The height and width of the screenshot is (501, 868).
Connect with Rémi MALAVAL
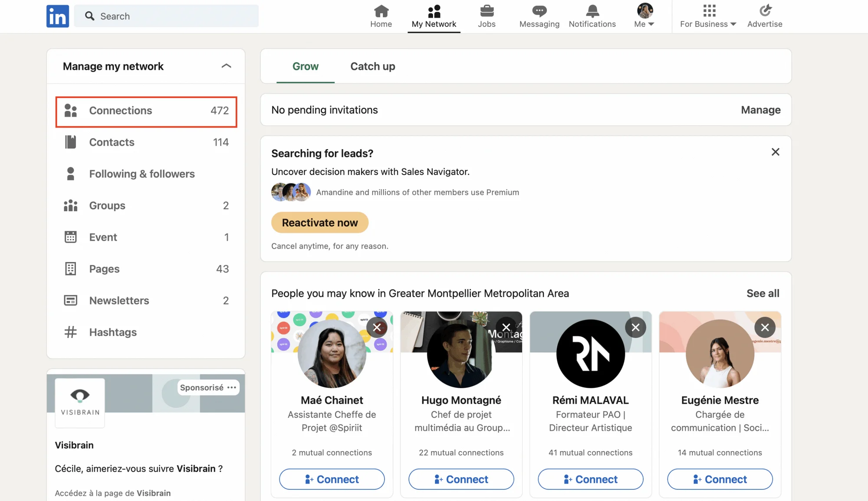click(591, 479)
